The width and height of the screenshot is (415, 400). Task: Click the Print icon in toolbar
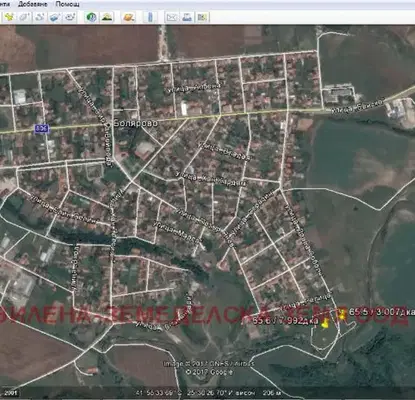[x=187, y=17]
